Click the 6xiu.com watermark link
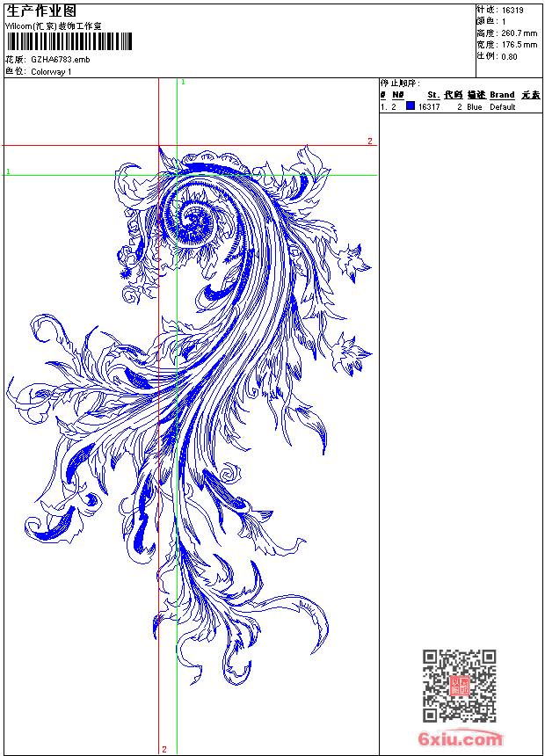 (x=460, y=739)
